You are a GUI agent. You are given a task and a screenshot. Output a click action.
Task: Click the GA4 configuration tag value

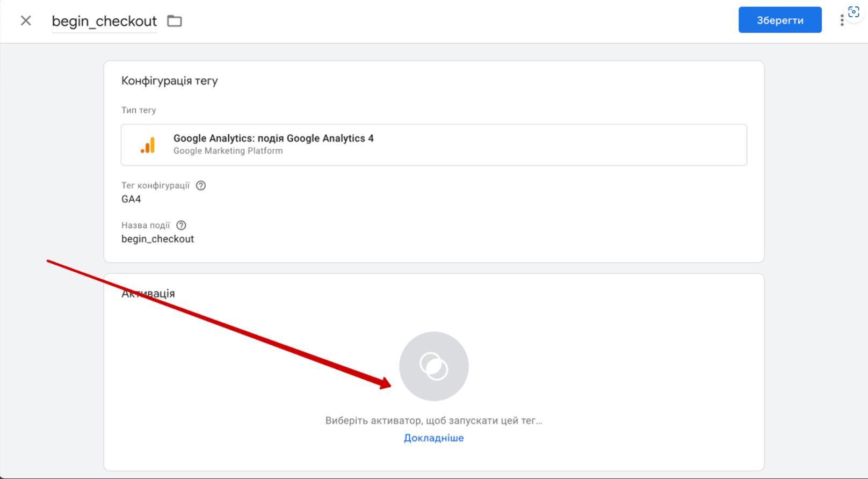(x=131, y=199)
